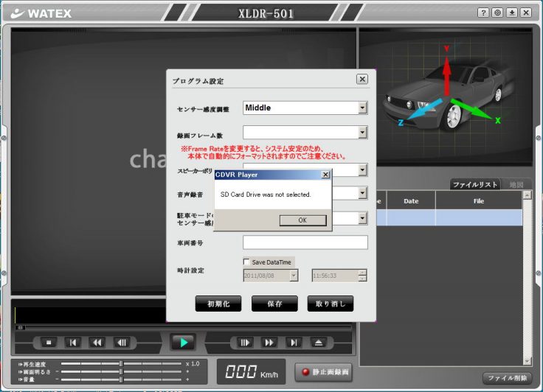The image size is (543, 392).
Task: Open the speaker volume dropdown arrow
Action: pyautogui.click(x=362, y=170)
